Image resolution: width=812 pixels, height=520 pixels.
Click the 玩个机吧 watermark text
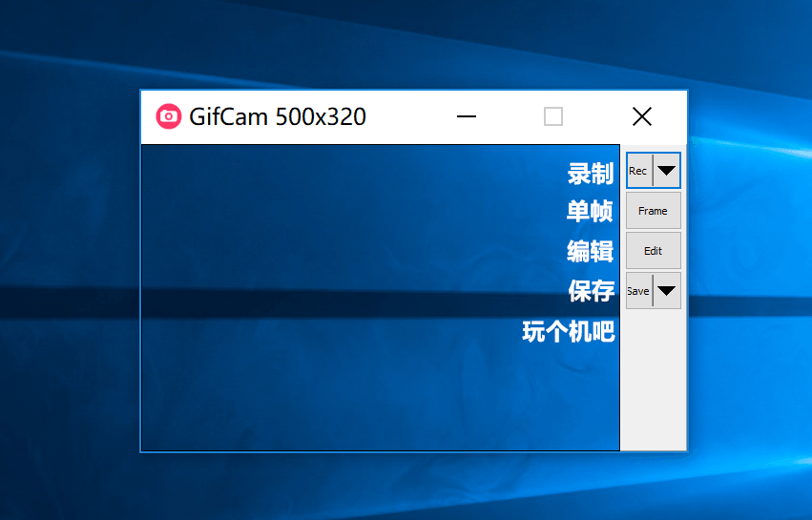point(569,332)
